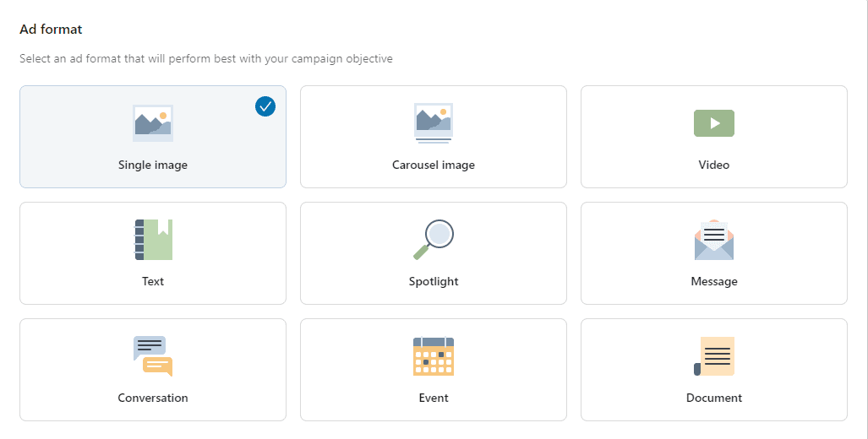
Task: Toggle the blue checkmark on Single image
Action: pyautogui.click(x=265, y=106)
